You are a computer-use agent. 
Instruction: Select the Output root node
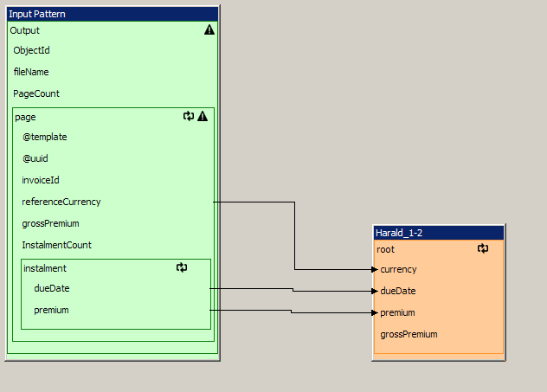(x=25, y=30)
